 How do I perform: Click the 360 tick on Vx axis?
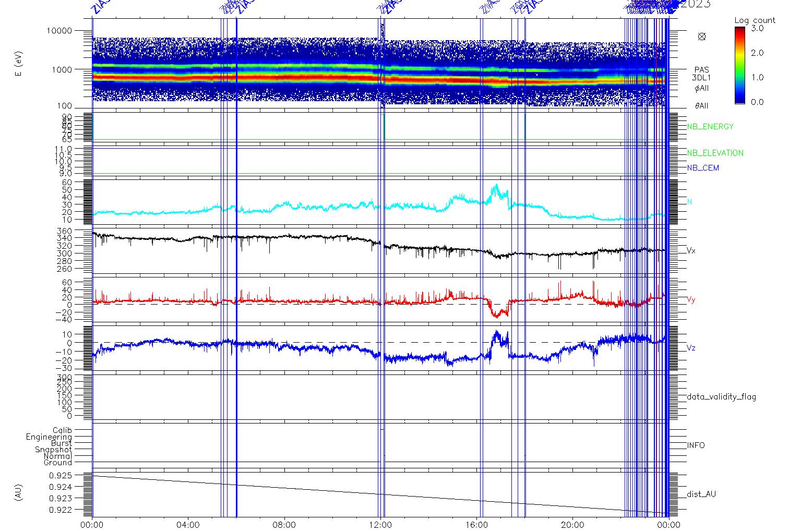[x=65, y=231]
